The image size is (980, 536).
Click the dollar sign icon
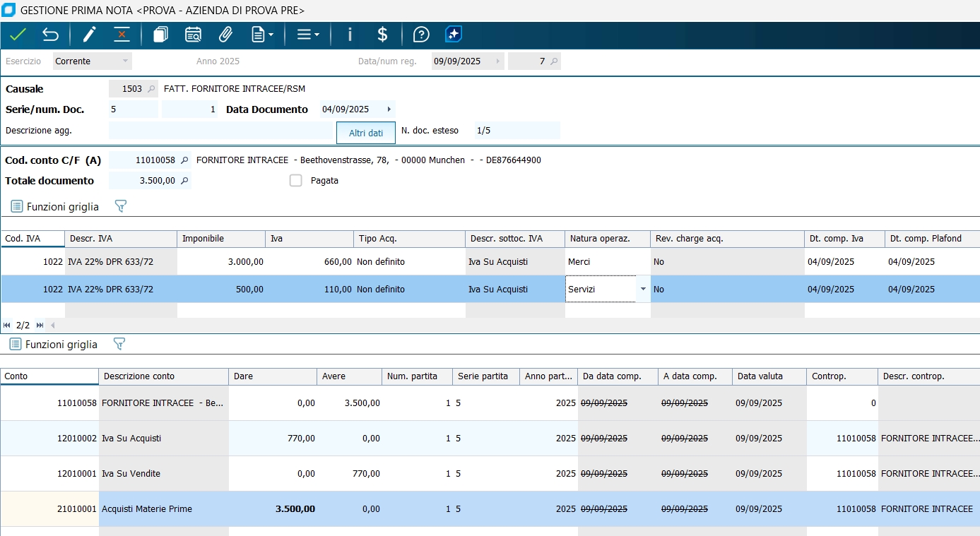[x=382, y=35]
